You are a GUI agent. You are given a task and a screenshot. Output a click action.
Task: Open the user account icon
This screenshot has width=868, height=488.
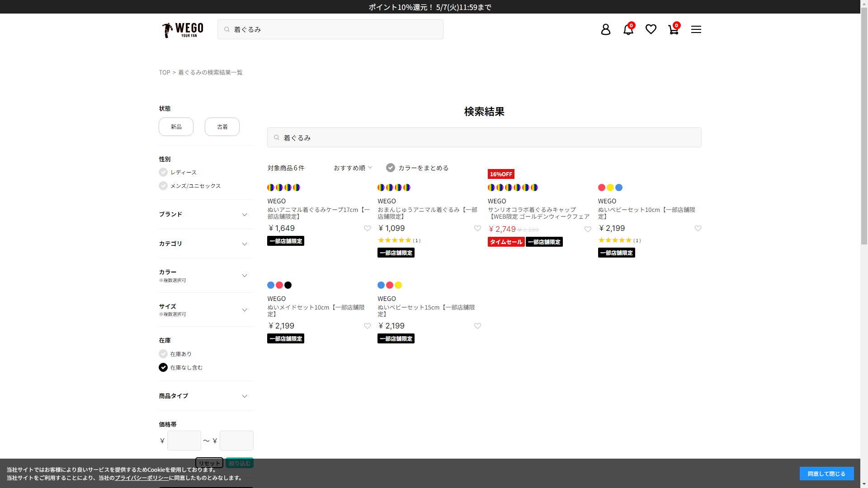click(x=605, y=29)
